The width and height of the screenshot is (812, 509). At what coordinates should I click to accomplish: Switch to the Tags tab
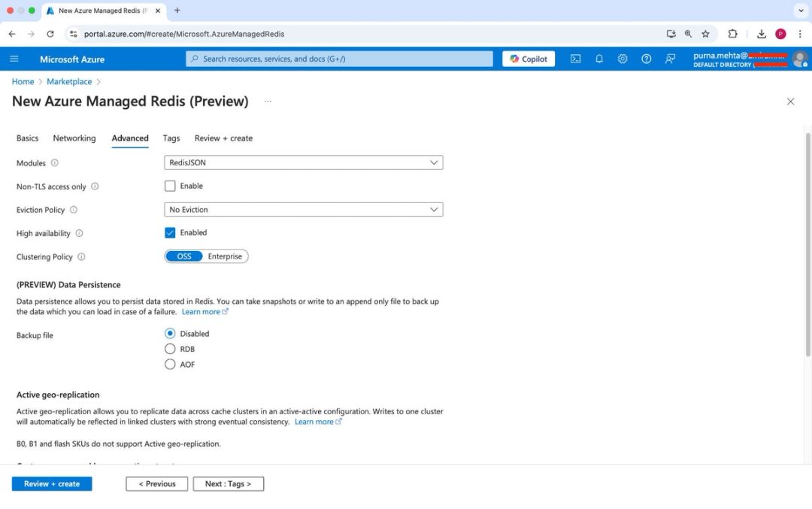pos(171,138)
